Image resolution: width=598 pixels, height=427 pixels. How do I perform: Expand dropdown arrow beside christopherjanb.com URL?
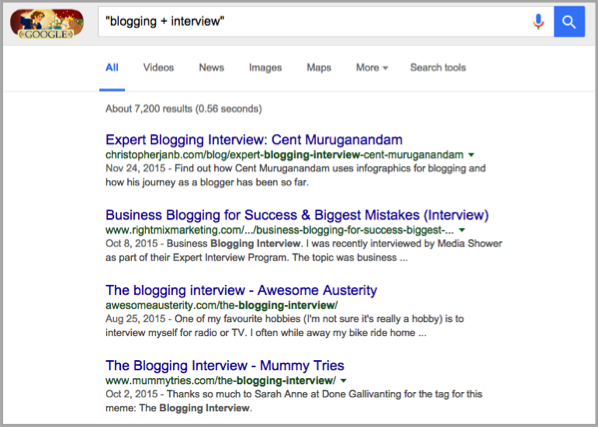click(471, 155)
